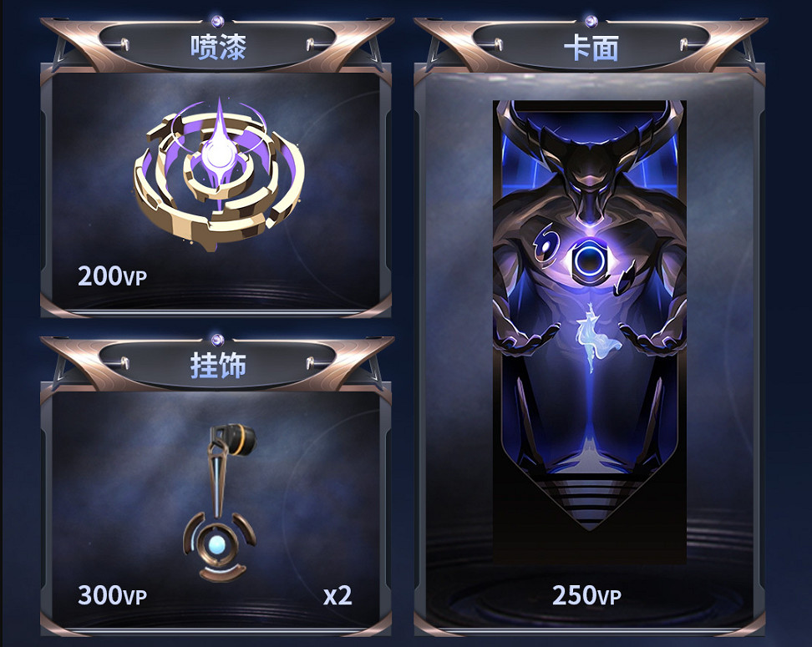812x647 pixels.
Task: Click the glowing eye on card art
Action: click(588, 258)
